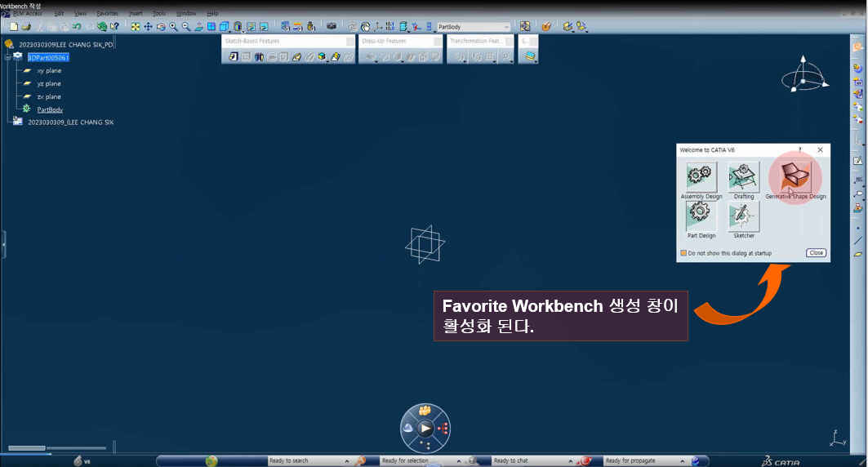The width and height of the screenshot is (868, 467).
Task: Click the Fit All In toolbar icon
Action: click(135, 27)
